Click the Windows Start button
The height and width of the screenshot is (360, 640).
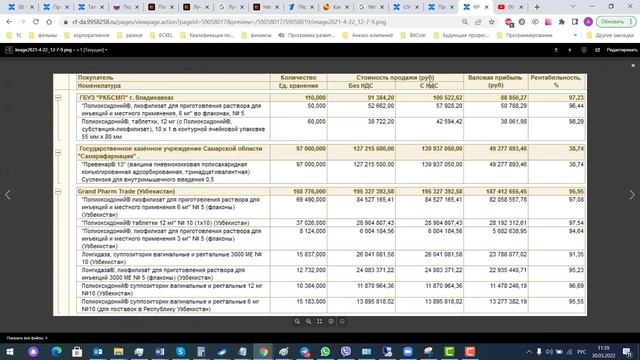click(x=10, y=351)
